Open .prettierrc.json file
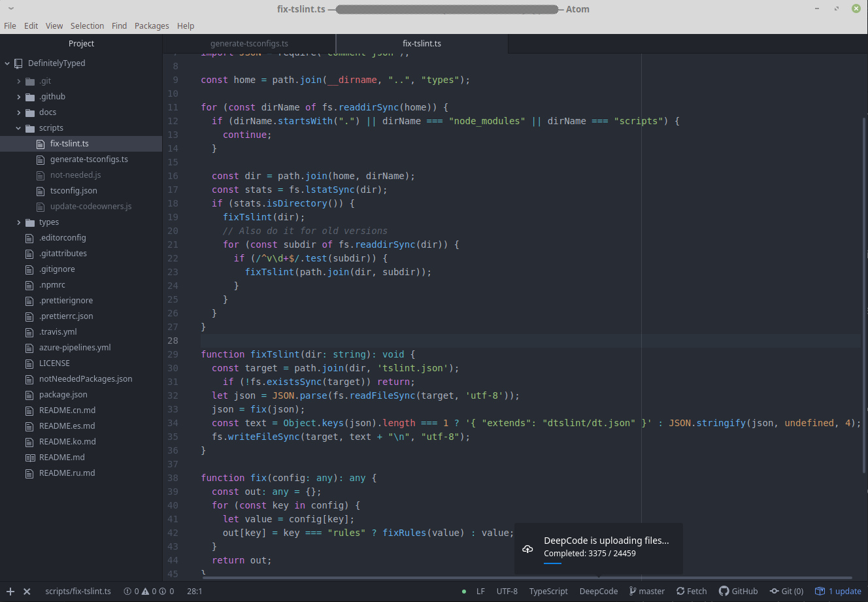Image resolution: width=868 pixels, height=602 pixels. tap(66, 316)
